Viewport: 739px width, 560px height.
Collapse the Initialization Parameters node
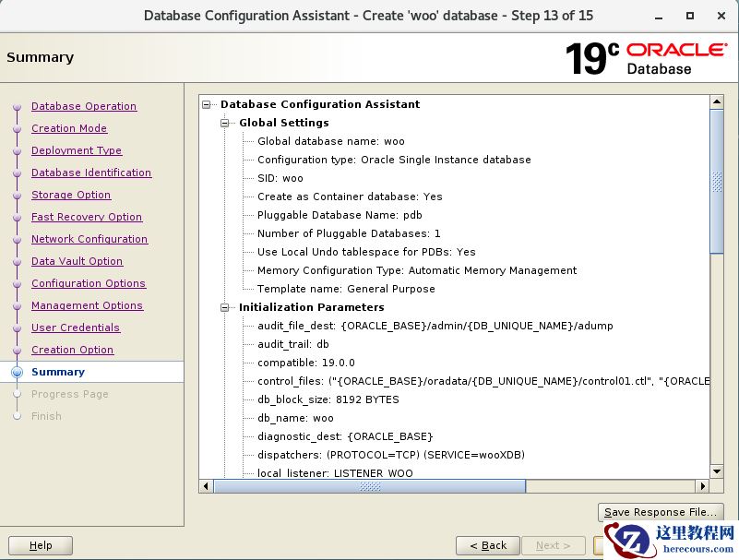coord(224,307)
